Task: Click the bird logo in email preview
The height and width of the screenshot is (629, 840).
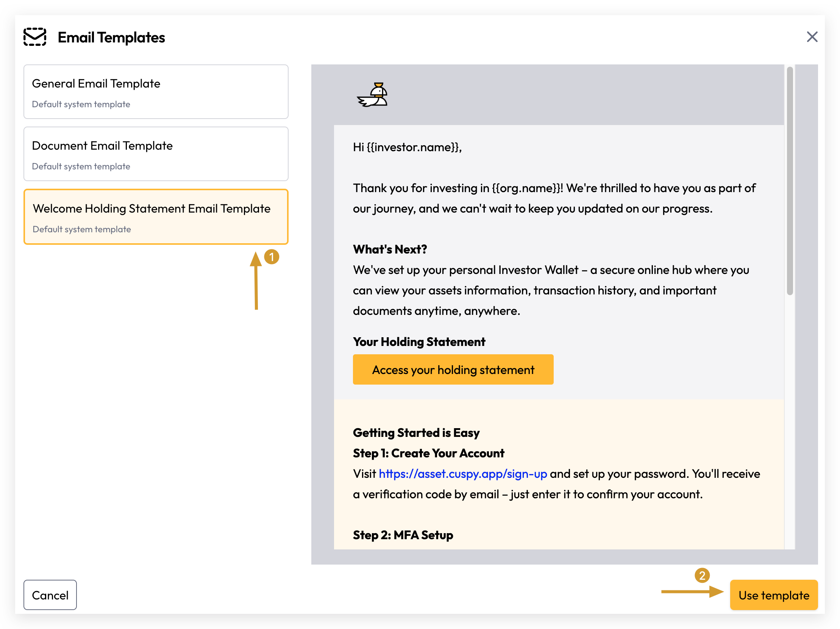Action: (372, 95)
